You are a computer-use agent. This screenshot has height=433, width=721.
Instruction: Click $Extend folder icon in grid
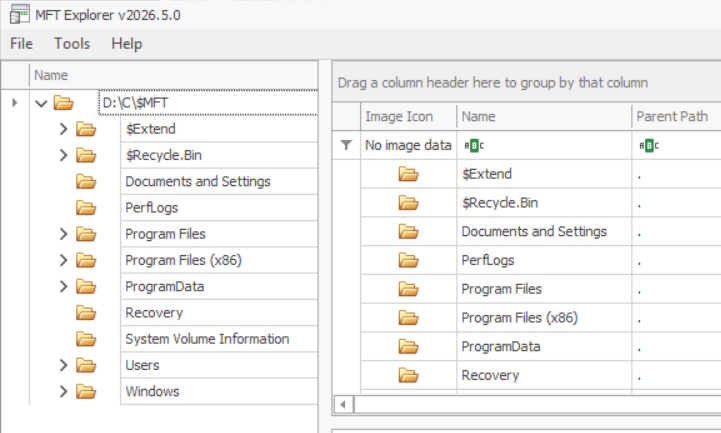pyautogui.click(x=408, y=174)
